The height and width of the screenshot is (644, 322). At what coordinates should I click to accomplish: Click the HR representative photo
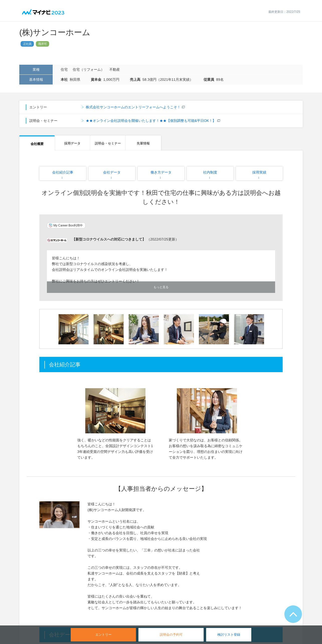tap(59, 515)
